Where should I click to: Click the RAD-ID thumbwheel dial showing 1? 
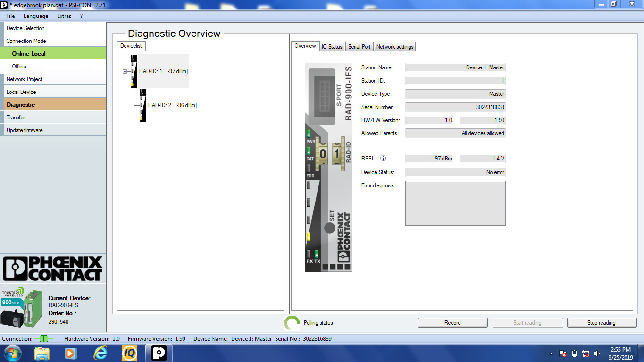click(337, 154)
